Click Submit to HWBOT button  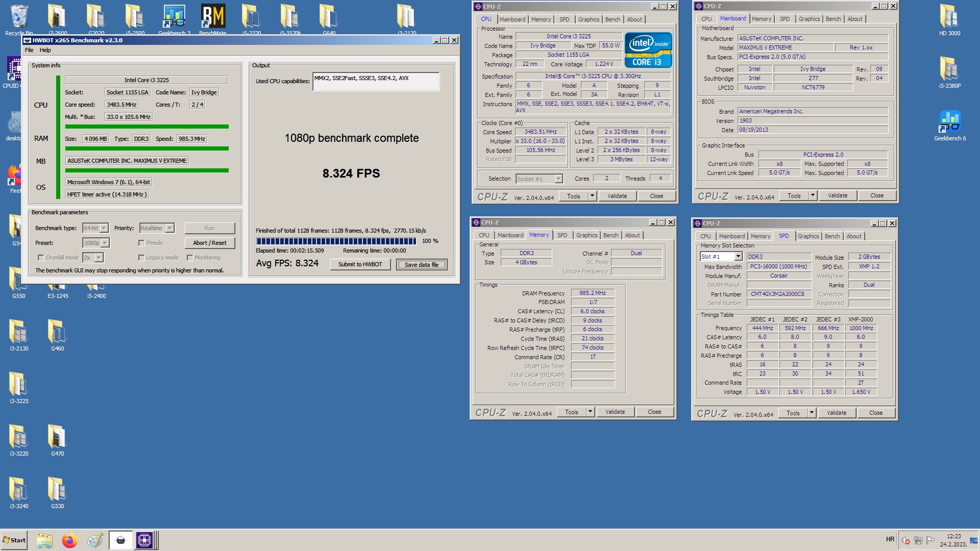pos(360,264)
